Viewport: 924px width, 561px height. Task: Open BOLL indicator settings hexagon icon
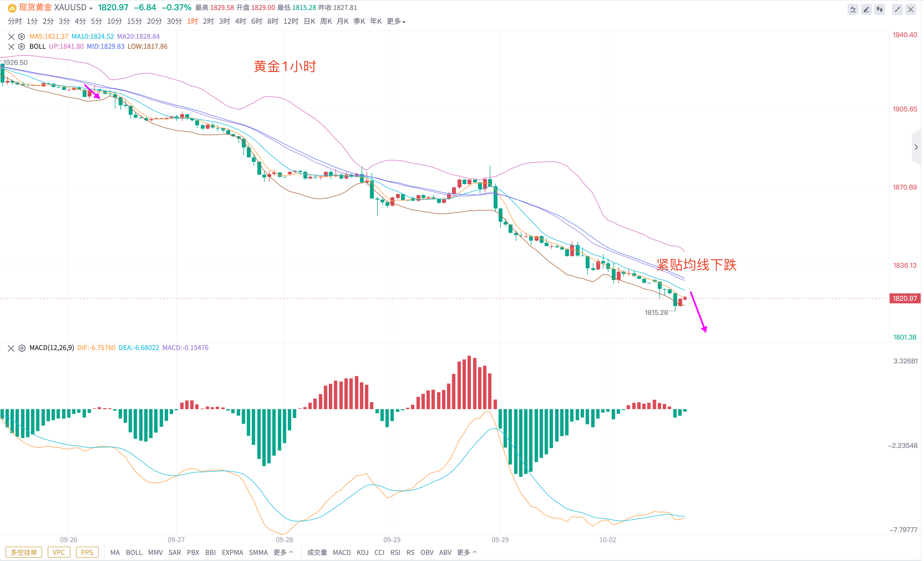coord(22,47)
